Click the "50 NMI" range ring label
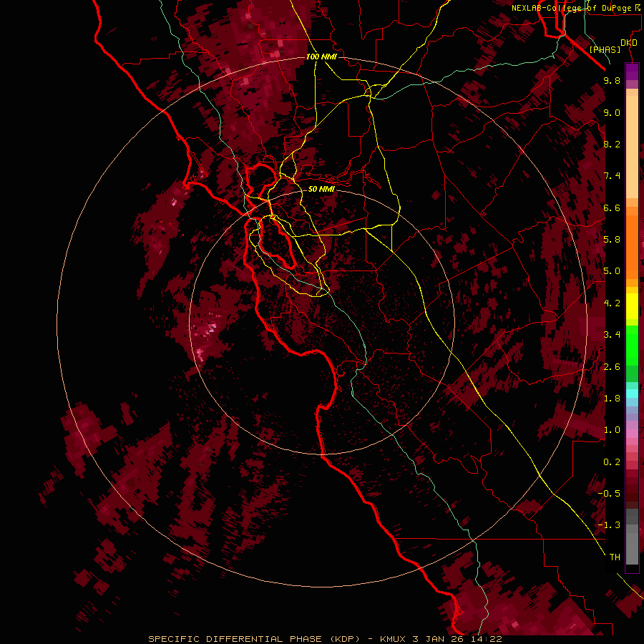 point(321,189)
